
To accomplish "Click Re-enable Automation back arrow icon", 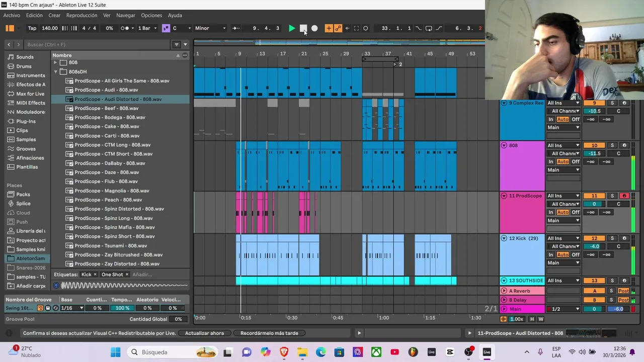I will click(347, 28).
